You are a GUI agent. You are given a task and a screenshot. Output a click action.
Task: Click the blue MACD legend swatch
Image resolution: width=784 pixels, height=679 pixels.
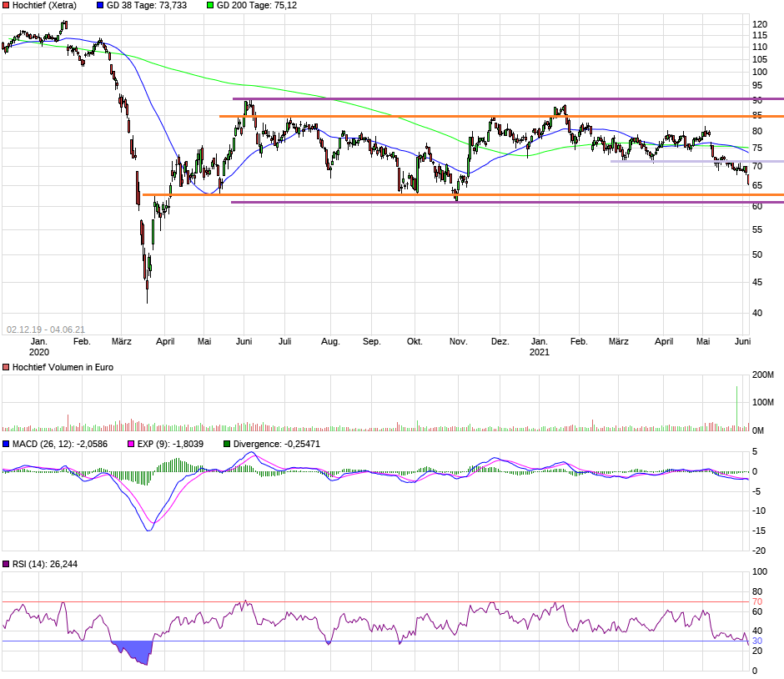pyautogui.click(x=6, y=444)
